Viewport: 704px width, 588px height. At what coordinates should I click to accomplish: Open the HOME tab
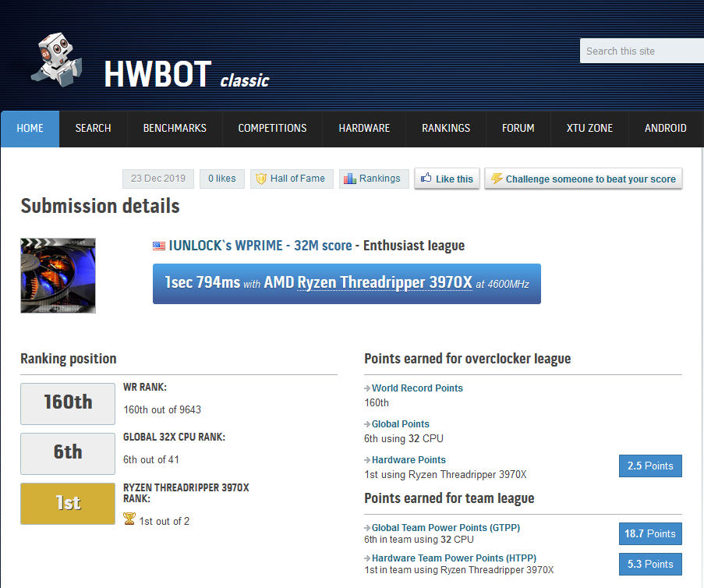point(30,129)
